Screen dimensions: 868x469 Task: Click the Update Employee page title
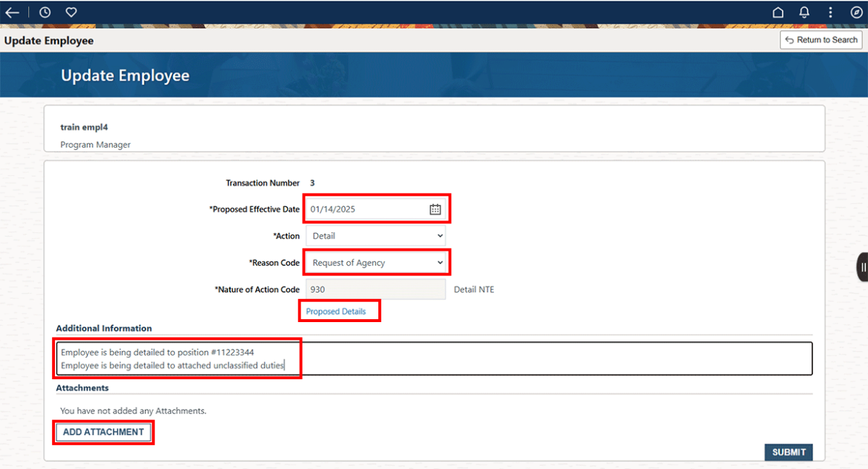[x=125, y=75]
